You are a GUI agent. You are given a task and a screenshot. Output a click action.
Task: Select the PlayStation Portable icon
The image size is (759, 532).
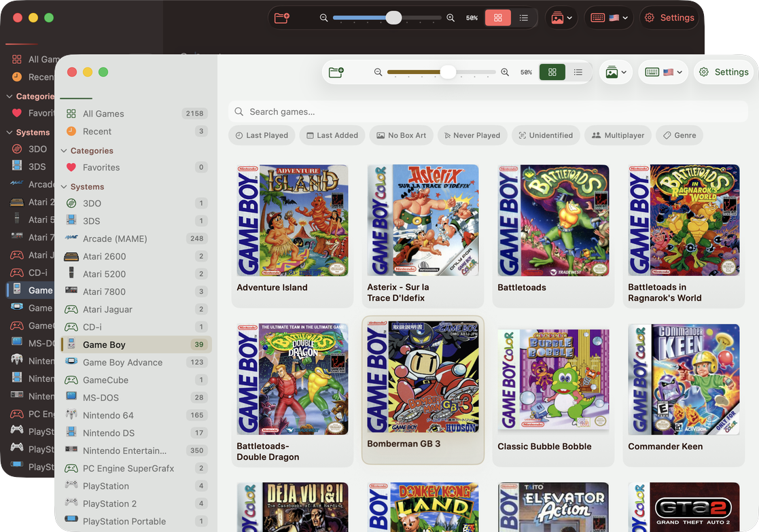[x=71, y=519]
